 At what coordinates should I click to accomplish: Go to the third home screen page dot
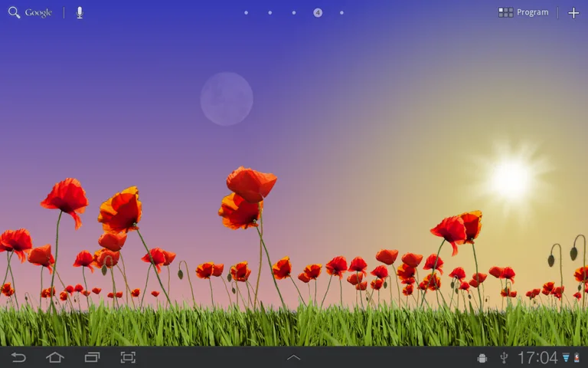coord(294,13)
